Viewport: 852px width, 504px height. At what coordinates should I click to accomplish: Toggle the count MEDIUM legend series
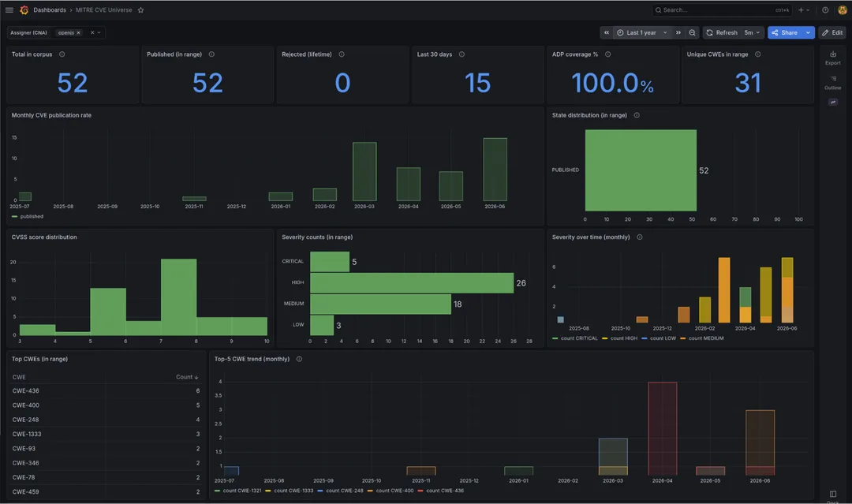[706, 338]
